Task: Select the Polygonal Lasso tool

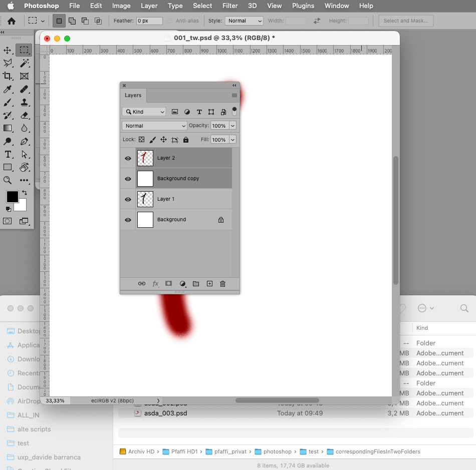Action: [x=8, y=63]
